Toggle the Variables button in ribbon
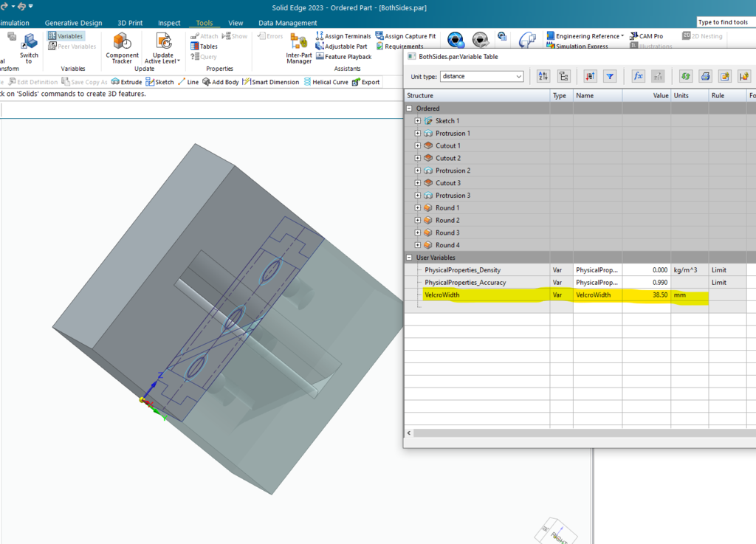Viewport: 756px width, 544px height. click(66, 36)
